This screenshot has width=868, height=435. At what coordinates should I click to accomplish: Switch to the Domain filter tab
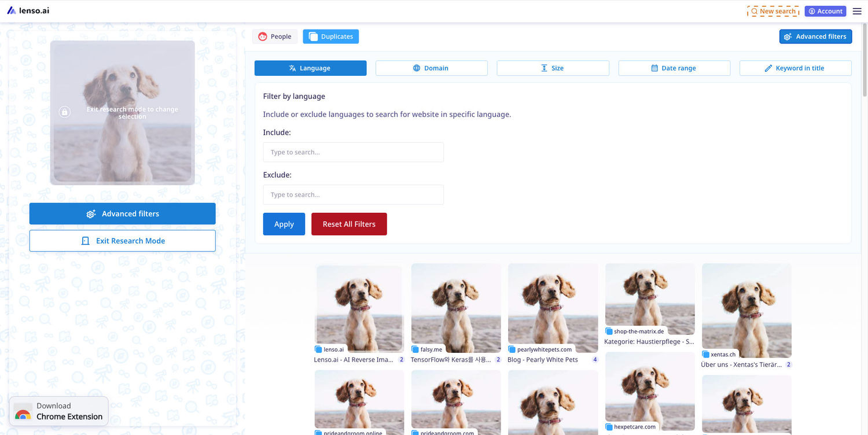(x=432, y=68)
